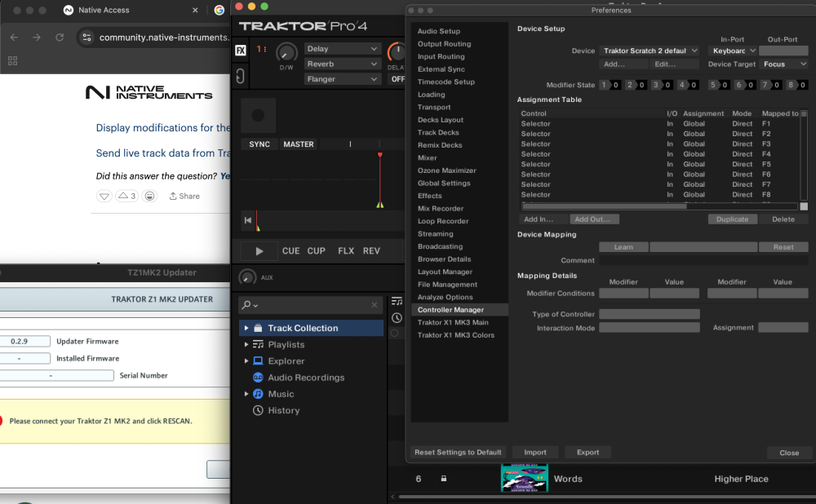The height and width of the screenshot is (504, 816).
Task: Adjust the AUX level knob
Action: [x=247, y=277]
